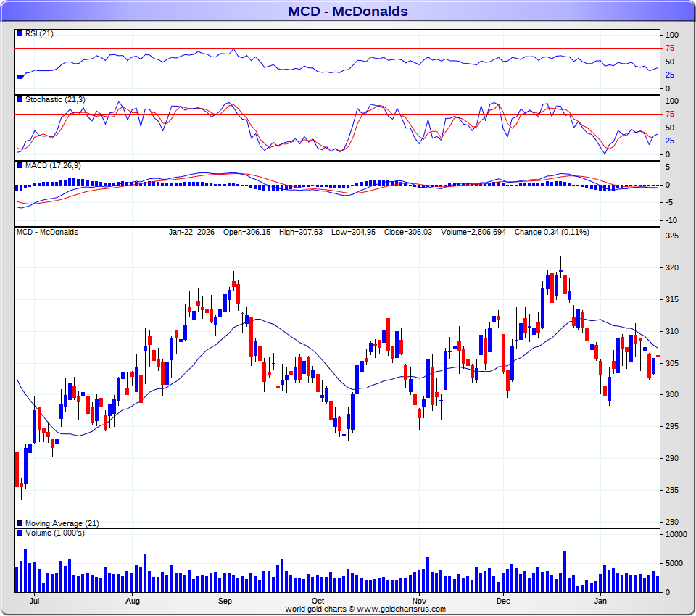Viewport: 696px width, 616px height.
Task: Select the Jul label on the time axis
Action: [33, 601]
